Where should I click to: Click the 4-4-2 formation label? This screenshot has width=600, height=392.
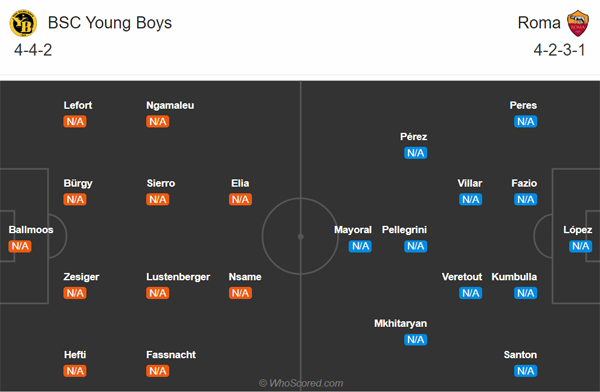[x=33, y=50]
